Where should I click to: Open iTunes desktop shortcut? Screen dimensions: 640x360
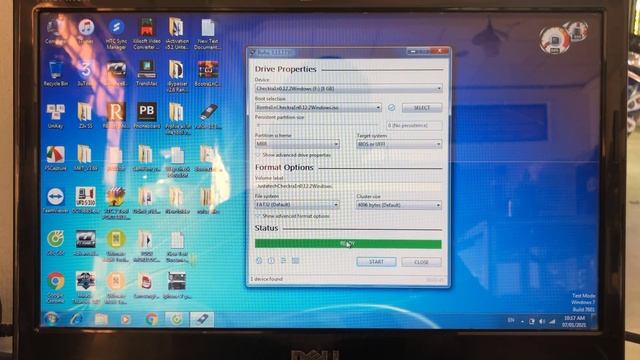86,32
